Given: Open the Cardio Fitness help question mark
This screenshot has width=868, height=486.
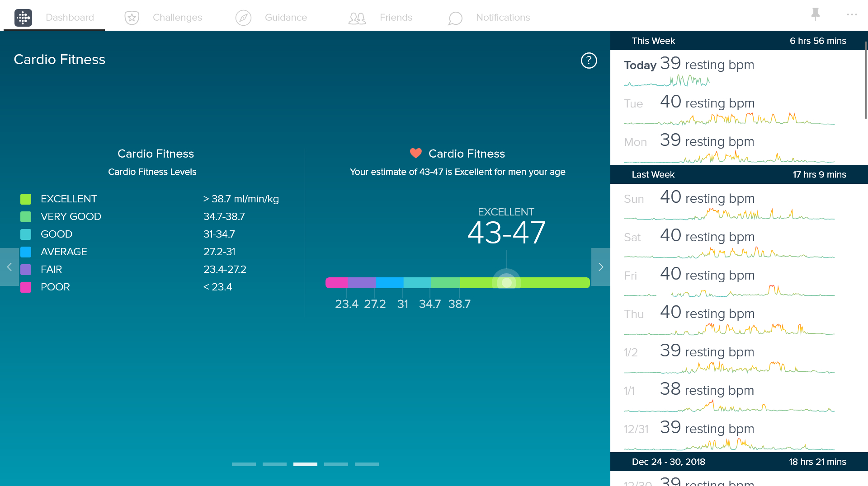Looking at the screenshot, I should coord(589,60).
